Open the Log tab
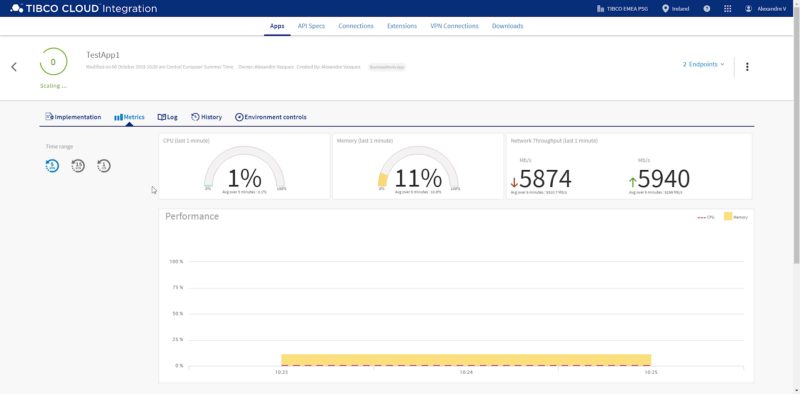 click(168, 117)
